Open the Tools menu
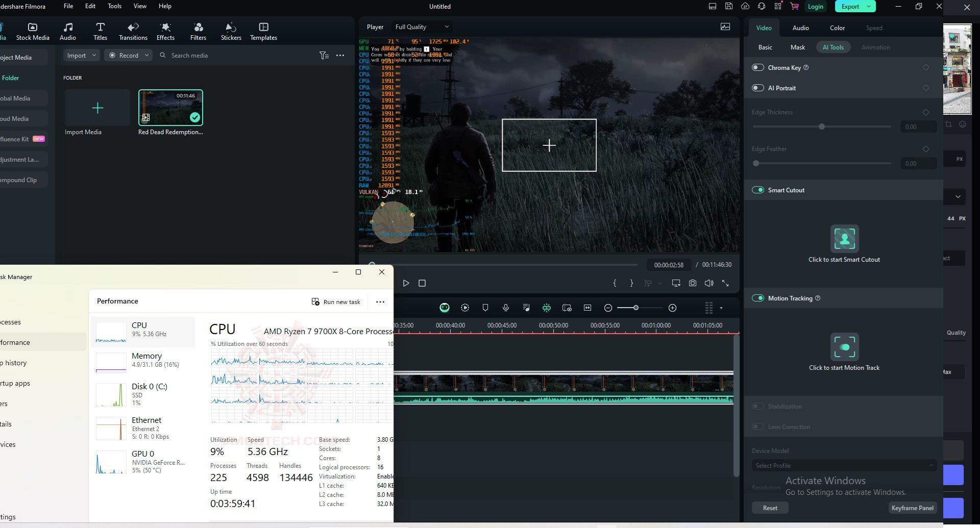 point(114,6)
